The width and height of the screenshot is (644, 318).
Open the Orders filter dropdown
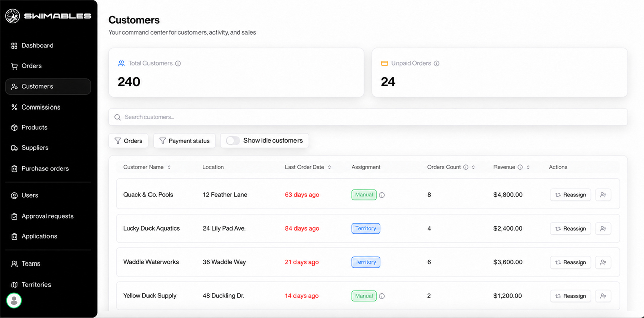[x=128, y=141]
